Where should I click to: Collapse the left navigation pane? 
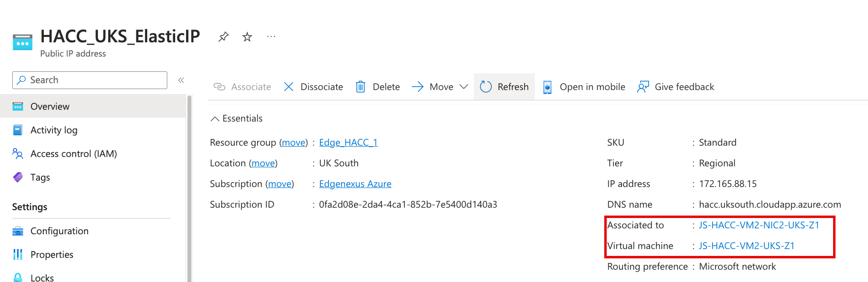(x=181, y=80)
